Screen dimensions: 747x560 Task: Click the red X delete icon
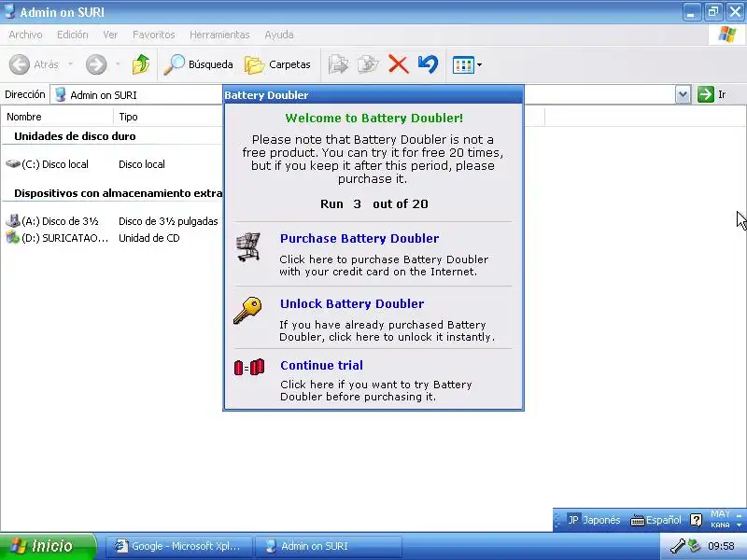(x=399, y=64)
